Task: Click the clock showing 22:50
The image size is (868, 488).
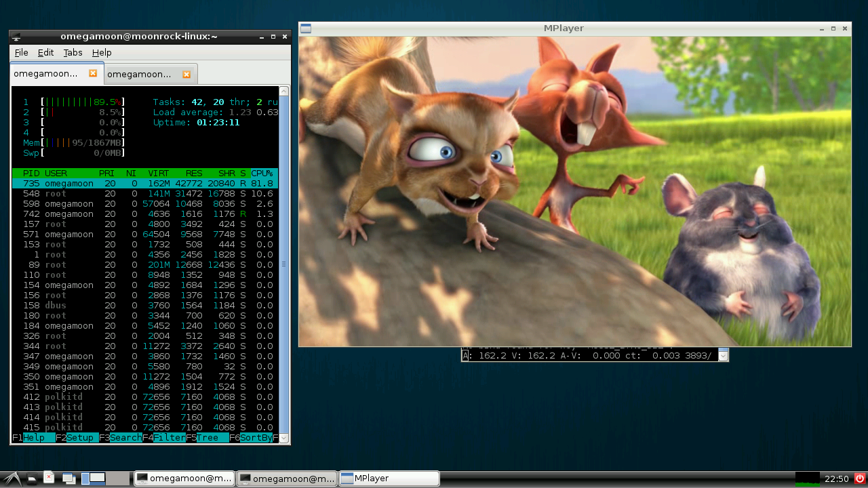Action: pyautogui.click(x=836, y=479)
